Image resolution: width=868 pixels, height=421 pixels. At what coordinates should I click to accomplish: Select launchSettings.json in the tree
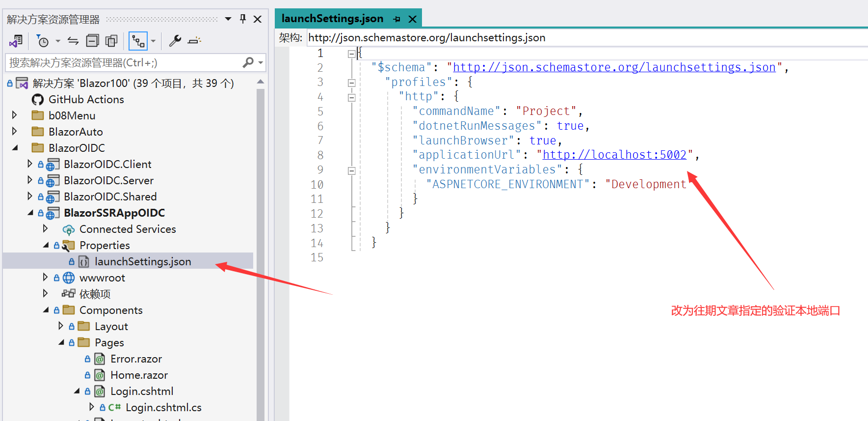143,261
